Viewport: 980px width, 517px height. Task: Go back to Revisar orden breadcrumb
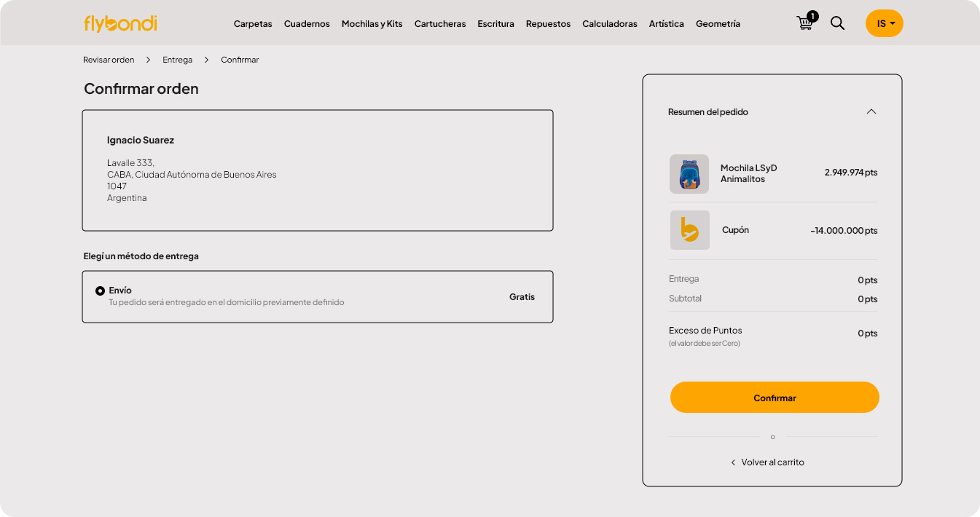pyautogui.click(x=109, y=60)
